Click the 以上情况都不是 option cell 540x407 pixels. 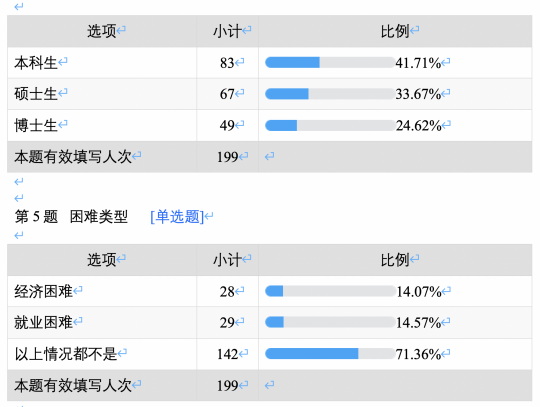(102, 354)
